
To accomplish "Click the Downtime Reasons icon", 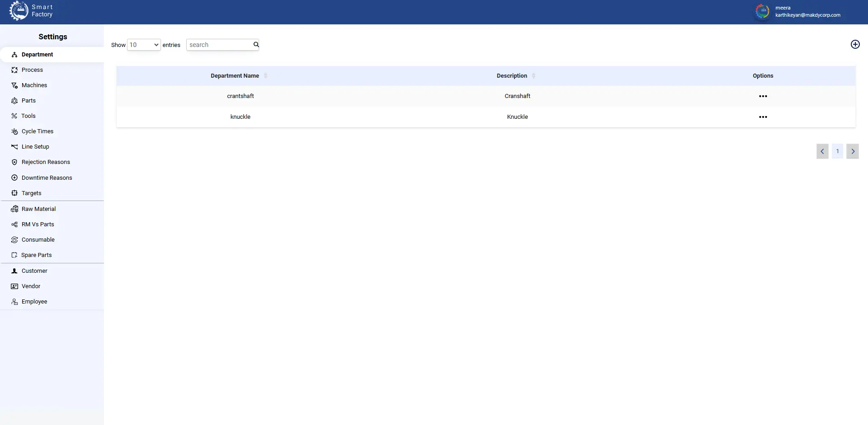I will 14,178.
